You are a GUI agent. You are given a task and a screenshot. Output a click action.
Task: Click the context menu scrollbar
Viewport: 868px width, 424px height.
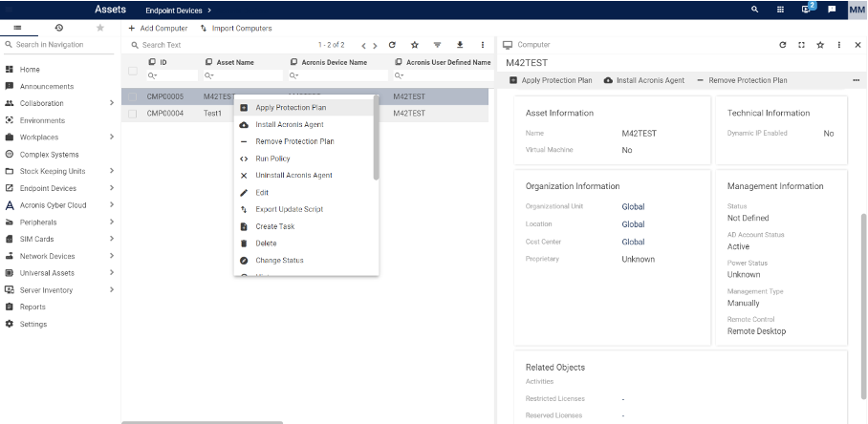[376, 138]
